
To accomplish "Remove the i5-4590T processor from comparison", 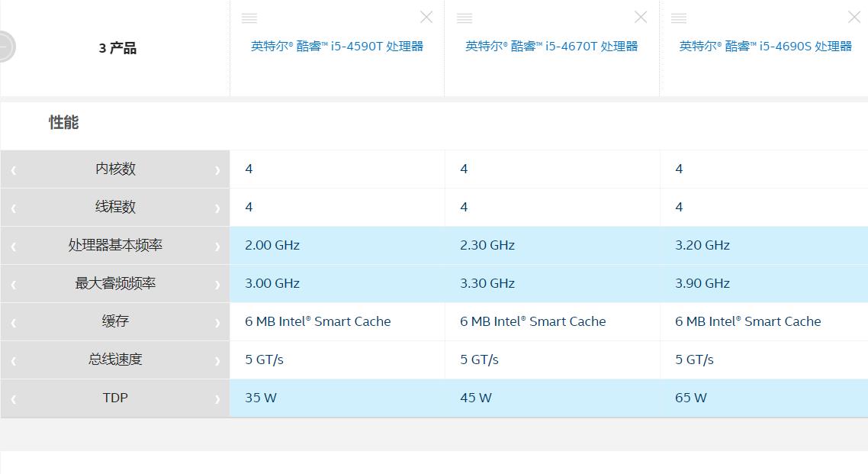I will pos(426,17).
